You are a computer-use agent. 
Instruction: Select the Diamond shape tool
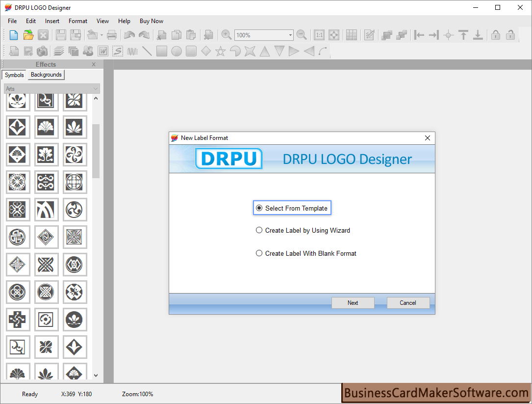tap(206, 52)
